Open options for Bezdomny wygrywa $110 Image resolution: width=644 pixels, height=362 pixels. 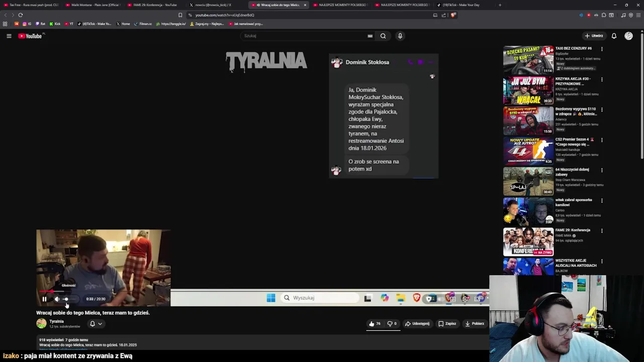[x=602, y=110]
